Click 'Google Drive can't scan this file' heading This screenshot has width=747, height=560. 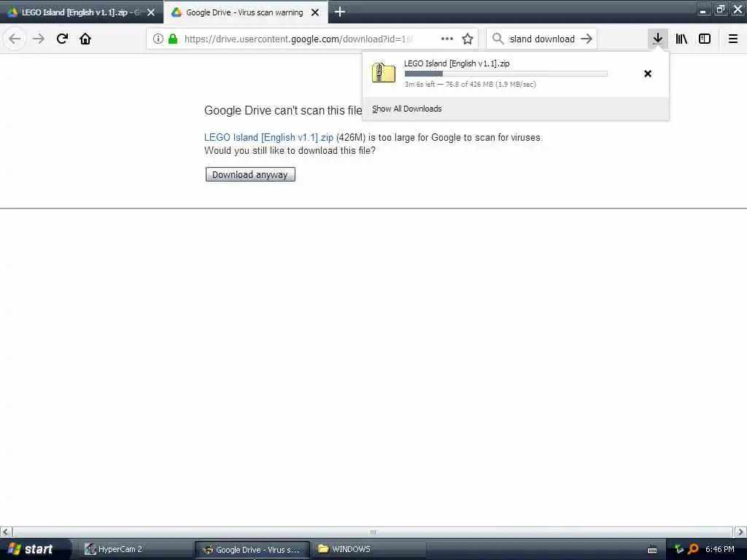283,111
